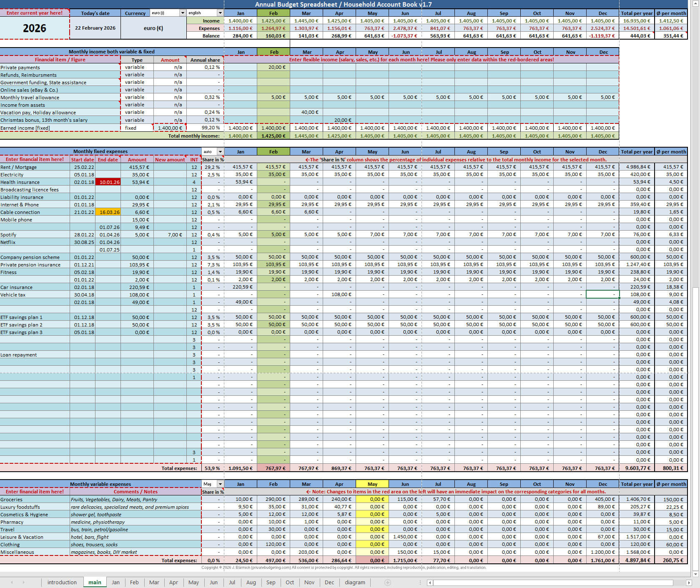Click the horizontal scrollbar right arrow
The width and height of the screenshot is (700, 588).
coord(688,583)
